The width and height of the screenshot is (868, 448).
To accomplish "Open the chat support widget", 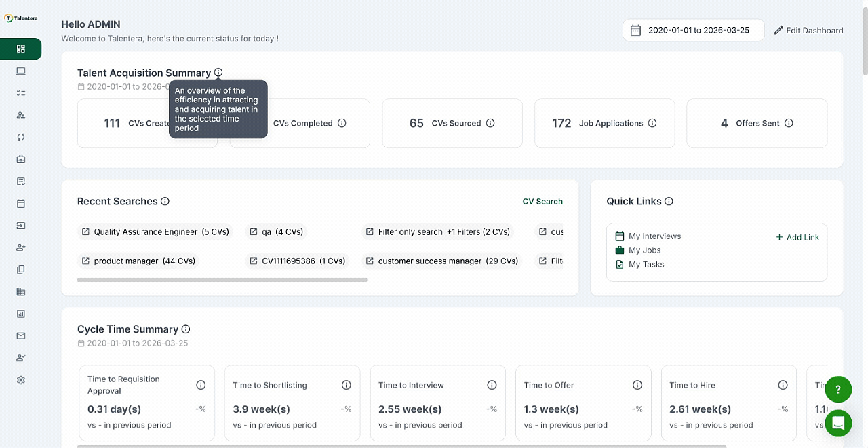I will click(x=838, y=423).
